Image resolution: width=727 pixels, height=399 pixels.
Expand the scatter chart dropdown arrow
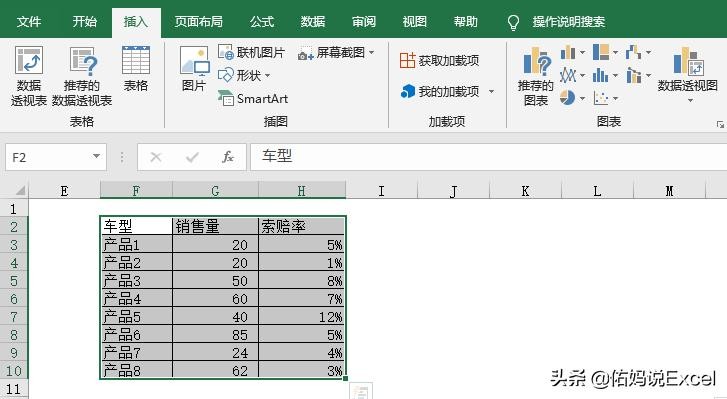click(615, 98)
